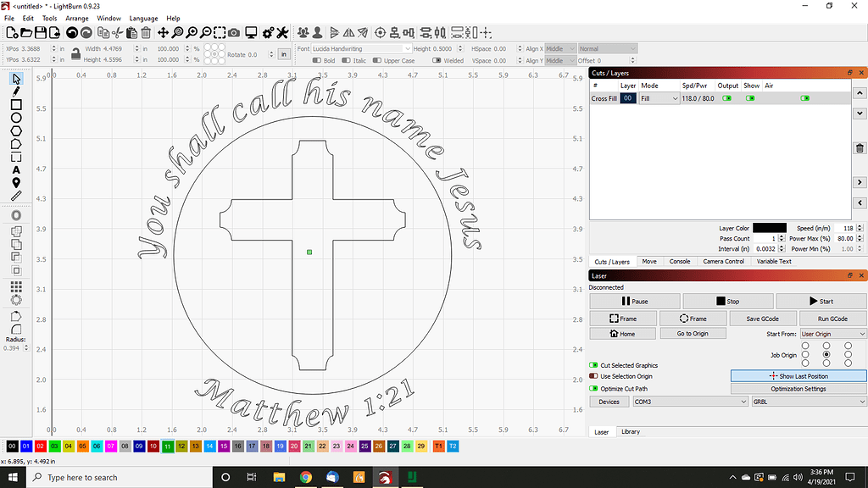Select red color swatch 10 in palette
Viewport: 868px width, 488px height.
[x=153, y=446]
